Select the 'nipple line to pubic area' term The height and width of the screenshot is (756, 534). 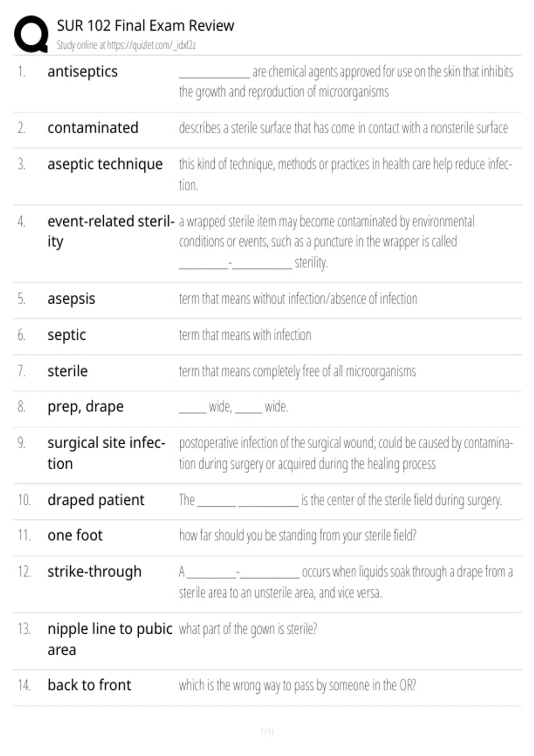(x=110, y=639)
